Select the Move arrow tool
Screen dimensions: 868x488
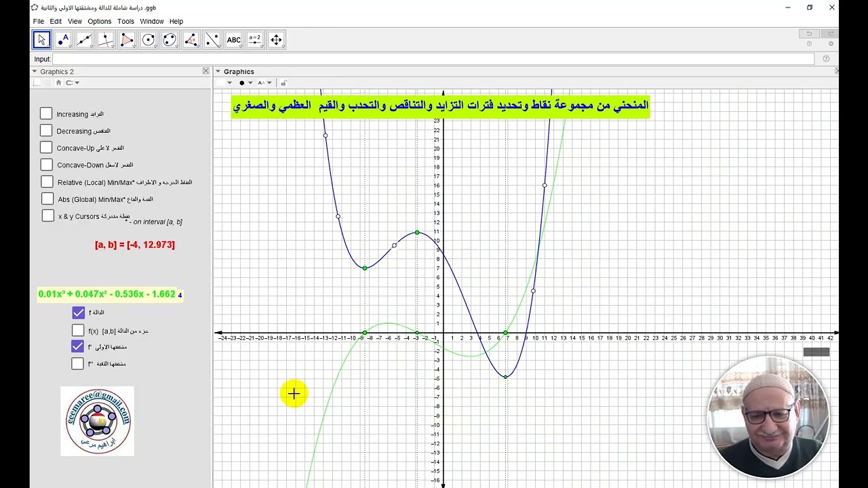click(x=41, y=40)
